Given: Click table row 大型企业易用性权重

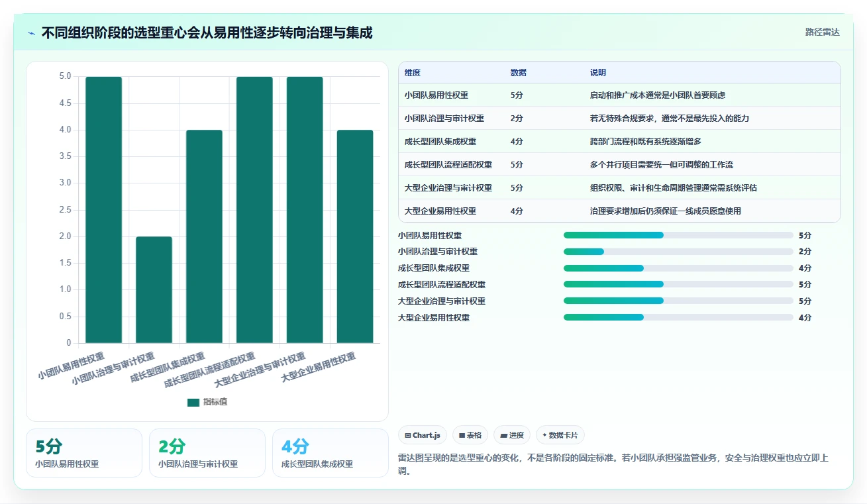Looking at the screenshot, I should tap(619, 211).
